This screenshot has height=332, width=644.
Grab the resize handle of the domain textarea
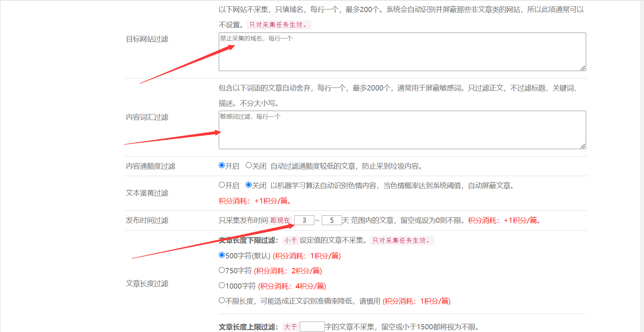point(583,68)
